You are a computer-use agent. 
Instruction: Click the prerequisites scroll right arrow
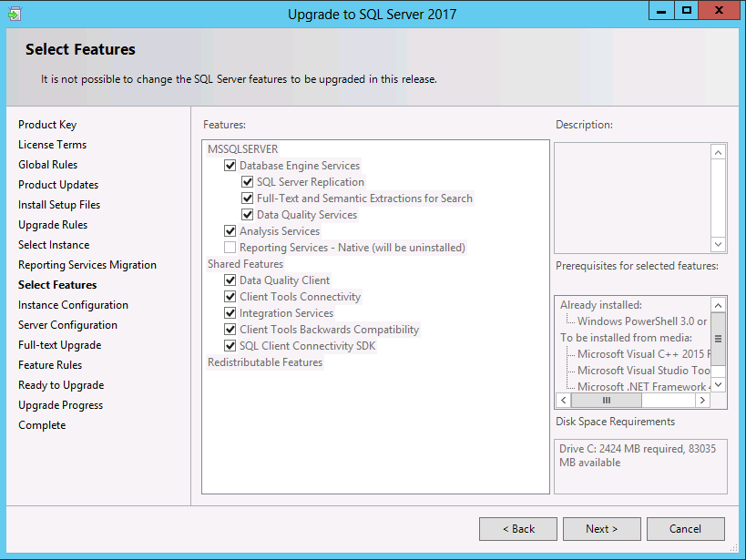point(702,400)
